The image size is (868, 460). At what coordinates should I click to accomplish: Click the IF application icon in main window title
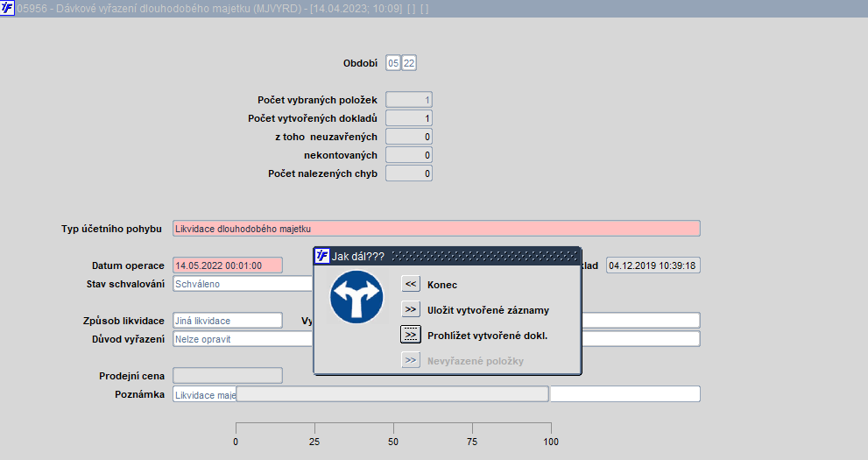7,8
